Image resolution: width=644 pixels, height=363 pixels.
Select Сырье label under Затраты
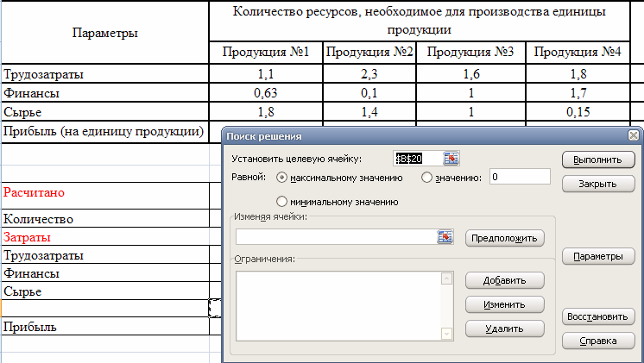[x=105, y=291]
